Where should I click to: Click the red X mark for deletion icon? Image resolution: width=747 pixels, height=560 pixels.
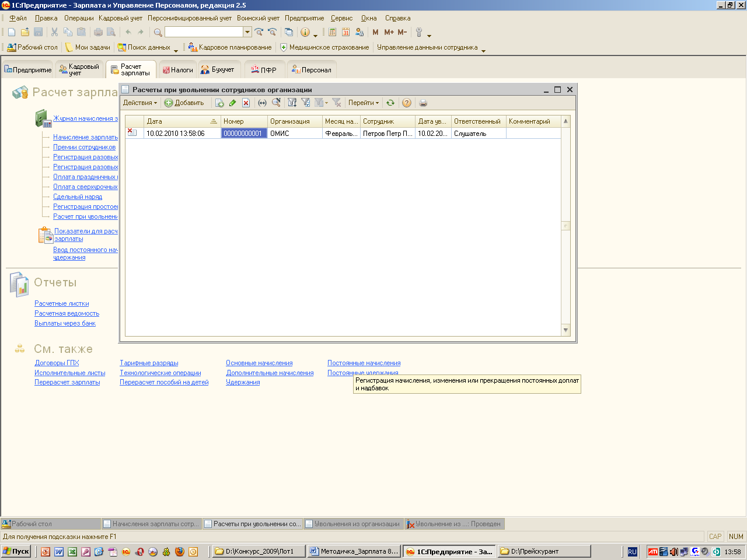coord(246,103)
